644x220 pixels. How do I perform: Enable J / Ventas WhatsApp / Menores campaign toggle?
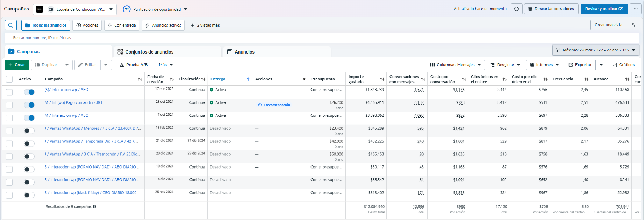[29, 131]
